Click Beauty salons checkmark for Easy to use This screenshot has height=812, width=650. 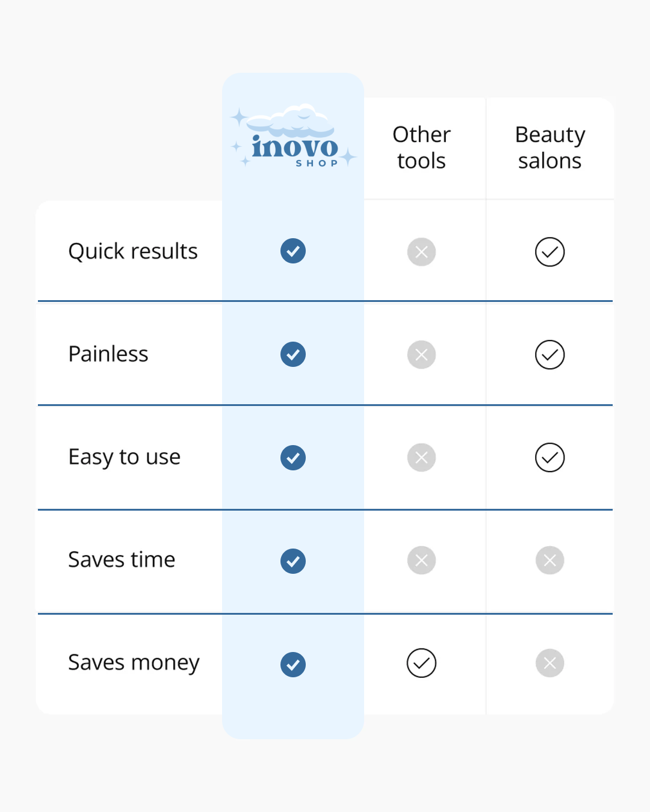tap(550, 458)
